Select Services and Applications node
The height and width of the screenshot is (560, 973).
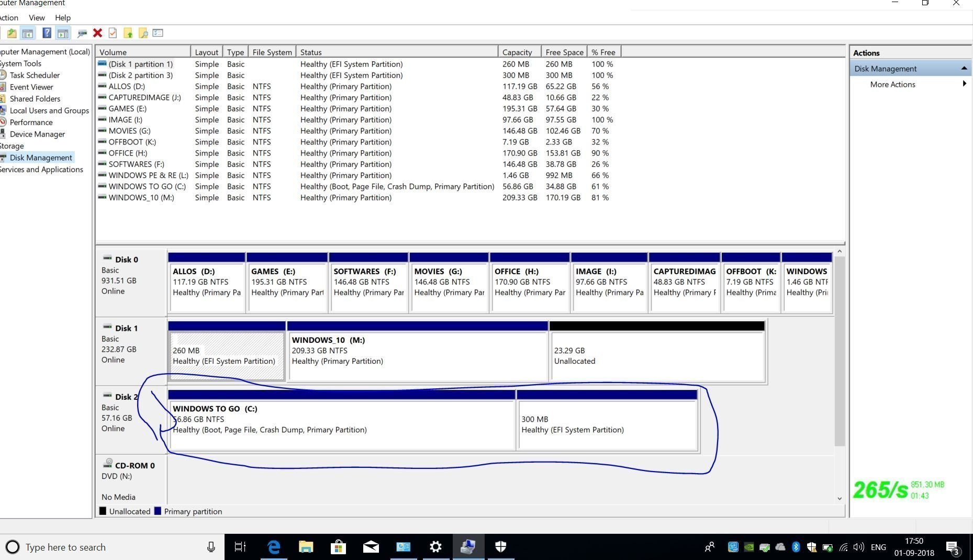[41, 169]
